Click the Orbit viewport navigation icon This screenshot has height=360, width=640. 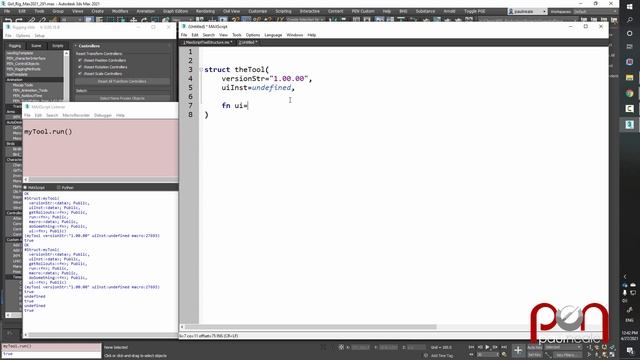(604, 355)
